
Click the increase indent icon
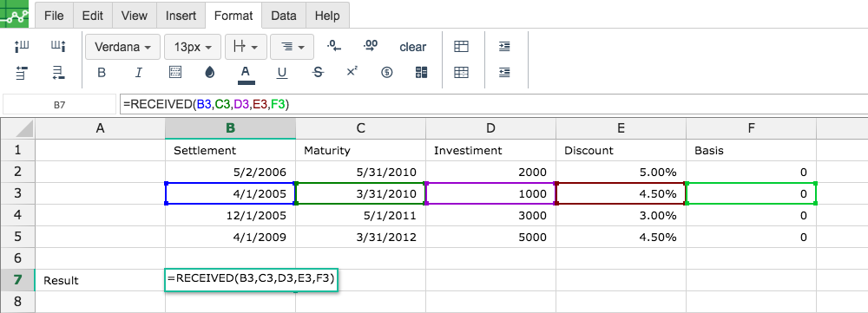504,47
